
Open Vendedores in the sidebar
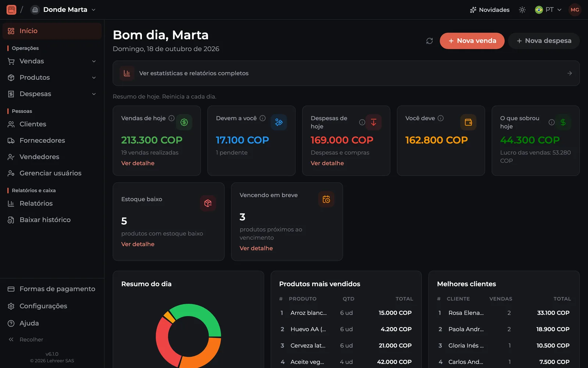click(52, 157)
